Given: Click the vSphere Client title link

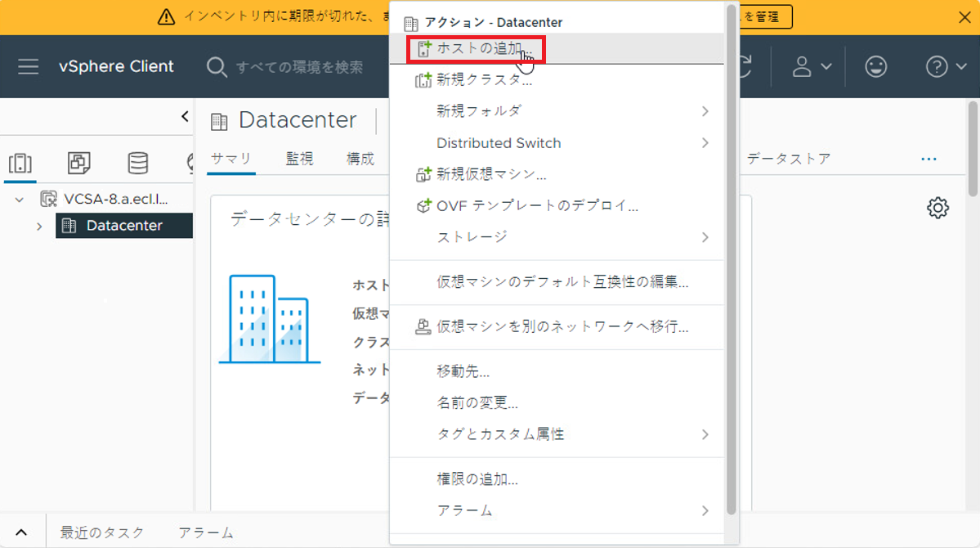Looking at the screenshot, I should (x=116, y=66).
